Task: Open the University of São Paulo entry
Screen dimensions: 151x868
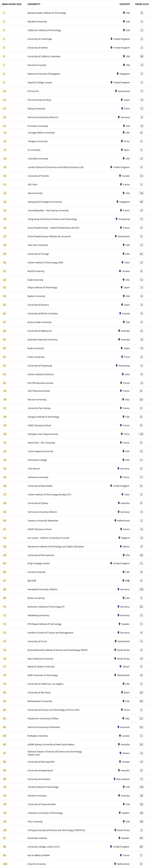Action: tap(39, 692)
